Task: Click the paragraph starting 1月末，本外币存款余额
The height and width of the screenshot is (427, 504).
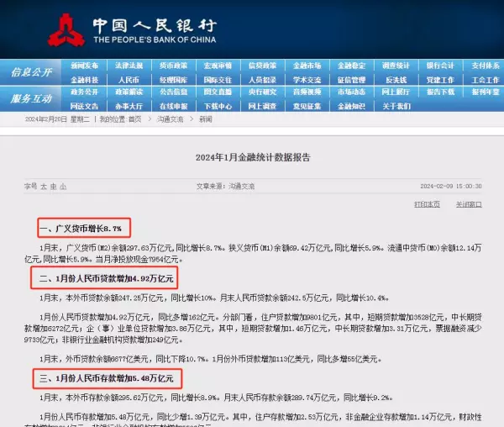Action: coord(216,398)
